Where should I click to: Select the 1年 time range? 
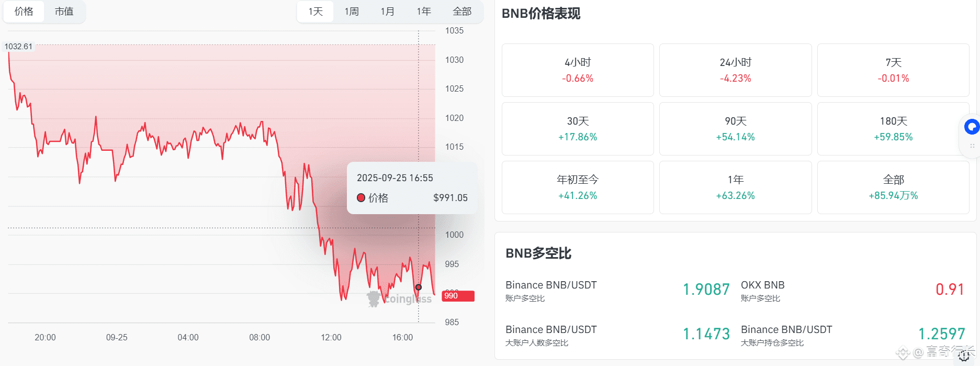(424, 12)
